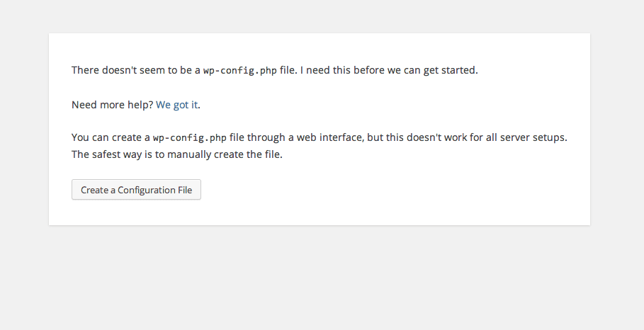This screenshot has width=644, height=330.
Task: Click the gray margin above the white panel
Action: [319, 16]
